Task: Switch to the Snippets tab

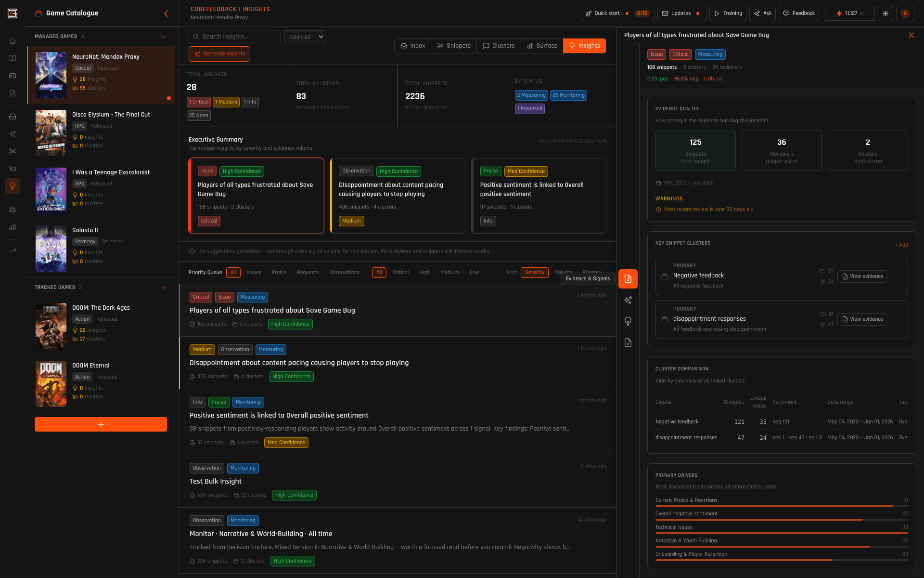Action: (454, 46)
